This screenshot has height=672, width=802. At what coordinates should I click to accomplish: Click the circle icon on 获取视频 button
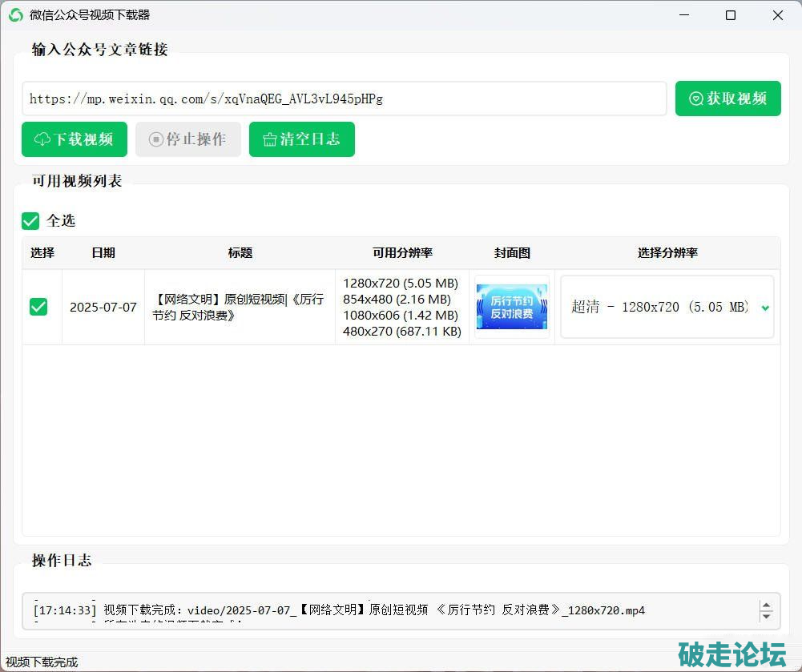pos(696,99)
